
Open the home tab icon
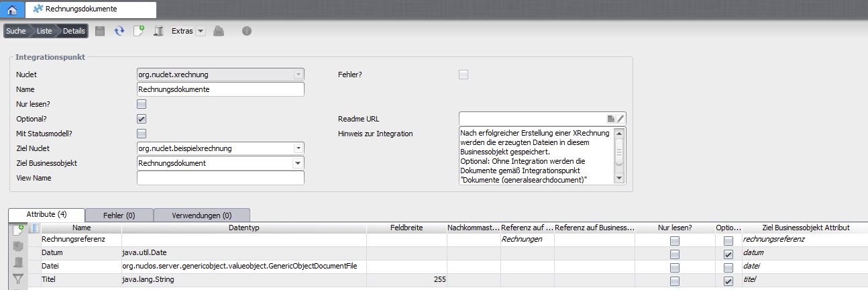pyautogui.click(x=13, y=9)
